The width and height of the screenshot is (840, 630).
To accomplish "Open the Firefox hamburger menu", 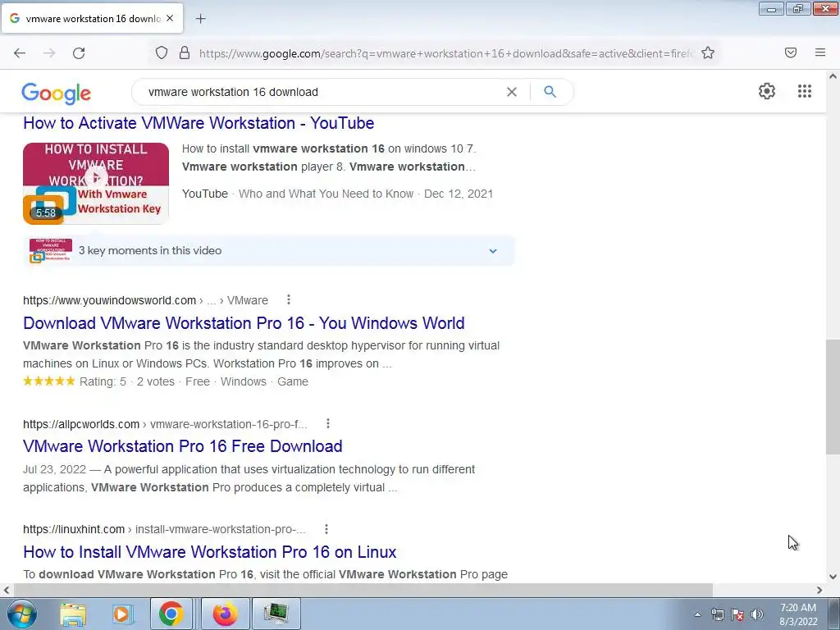I will [820, 52].
